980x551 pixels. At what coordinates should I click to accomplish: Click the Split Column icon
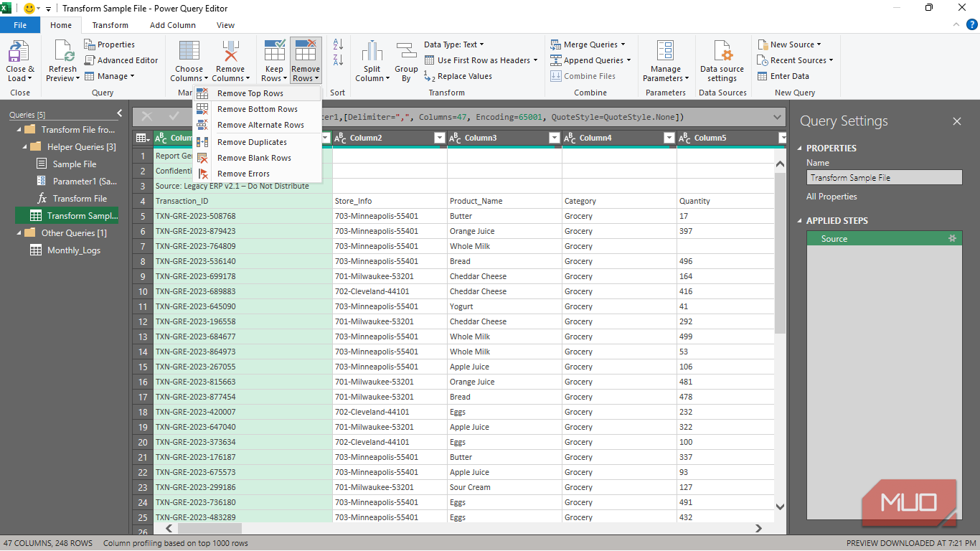point(372,52)
